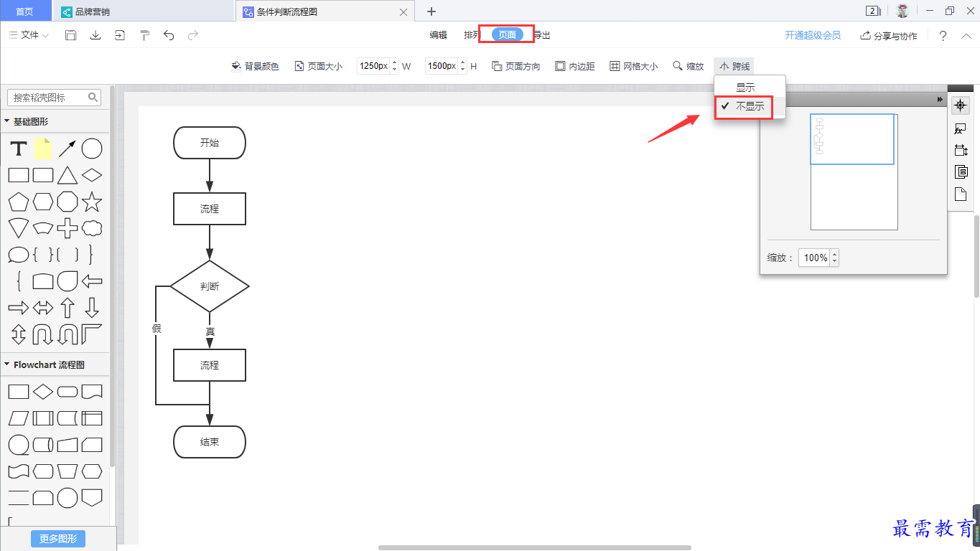Open the 编辑 menu tab
The height and width of the screenshot is (551, 980).
tap(438, 34)
